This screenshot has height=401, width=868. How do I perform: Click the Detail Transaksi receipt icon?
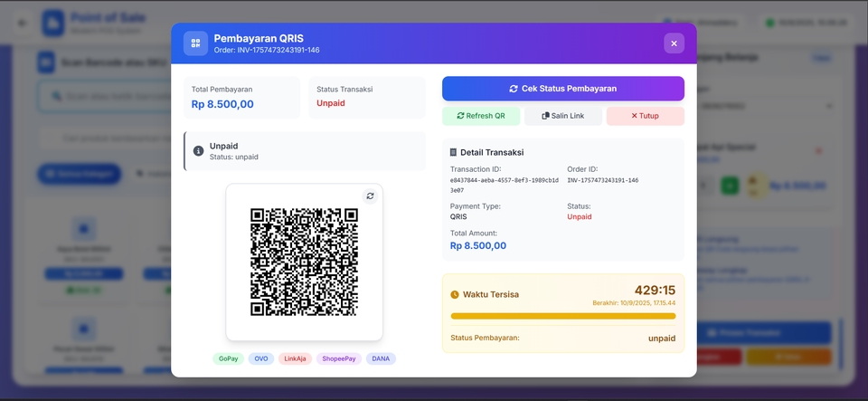coord(454,152)
